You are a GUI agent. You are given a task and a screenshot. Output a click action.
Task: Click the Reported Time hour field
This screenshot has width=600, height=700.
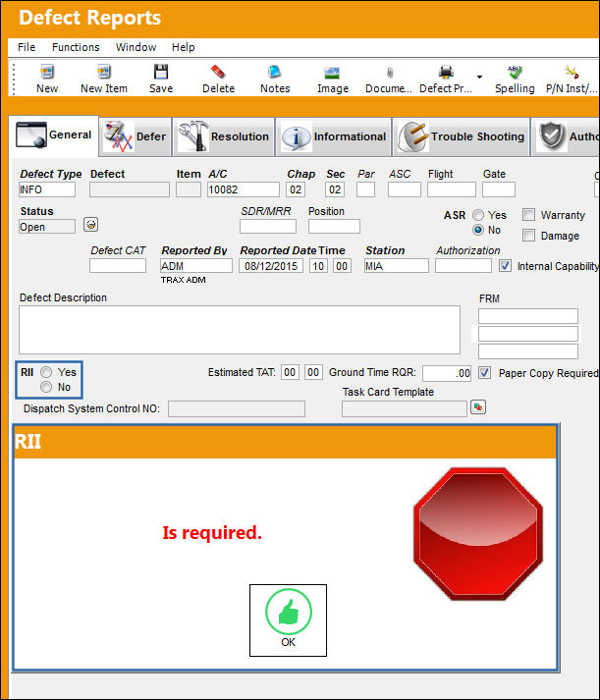click(318, 266)
